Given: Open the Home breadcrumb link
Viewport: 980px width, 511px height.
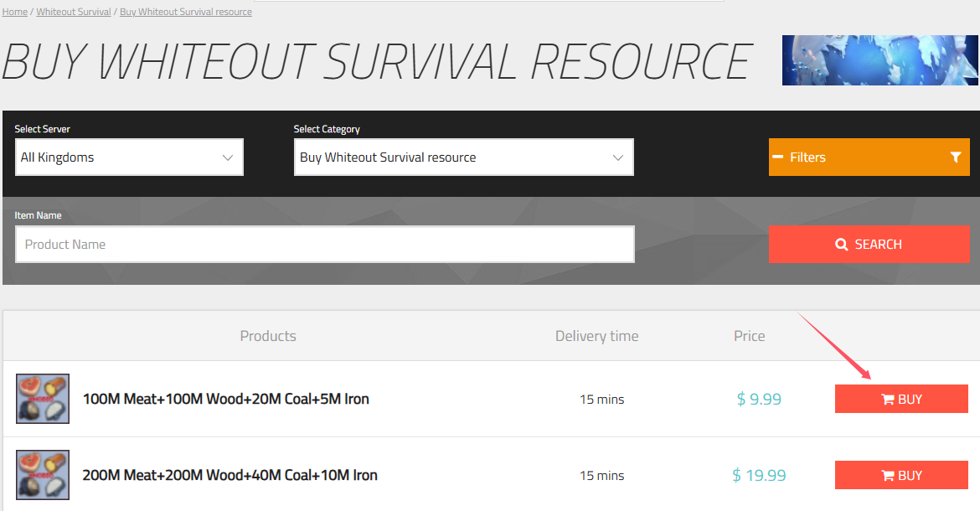Looking at the screenshot, I should (14, 12).
